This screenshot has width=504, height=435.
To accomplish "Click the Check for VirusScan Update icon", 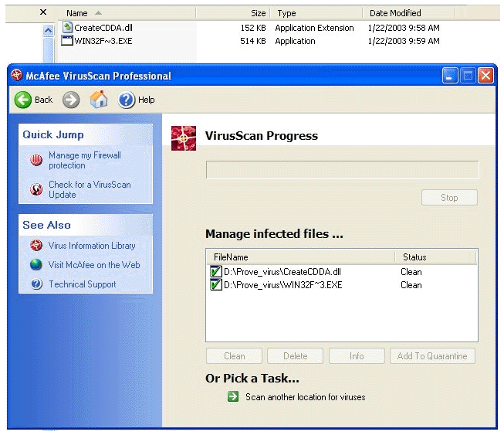I will (36, 190).
